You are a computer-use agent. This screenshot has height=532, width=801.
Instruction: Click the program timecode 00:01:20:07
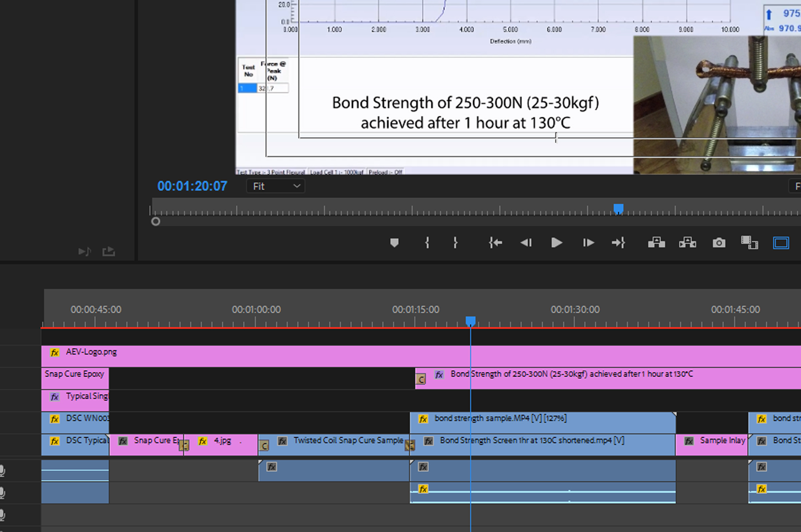pos(192,186)
